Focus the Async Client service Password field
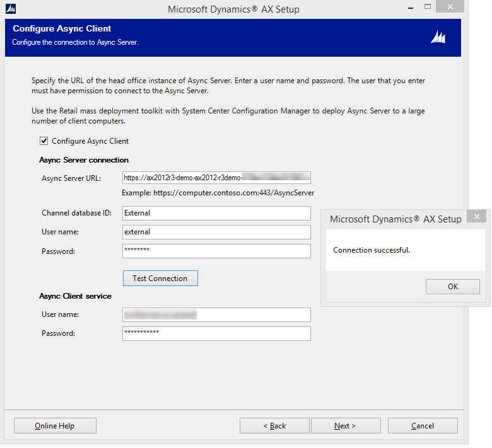The width and height of the screenshot is (492, 448). coord(216,333)
